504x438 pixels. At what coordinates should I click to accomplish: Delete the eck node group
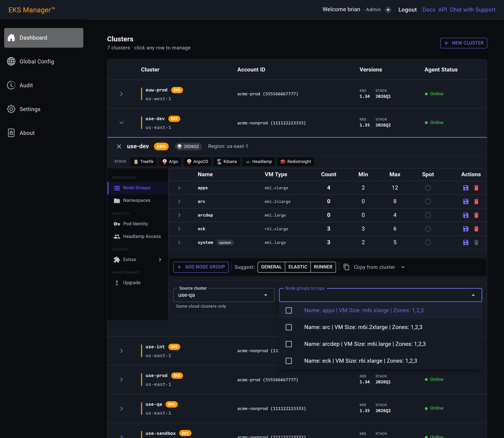coord(476,229)
